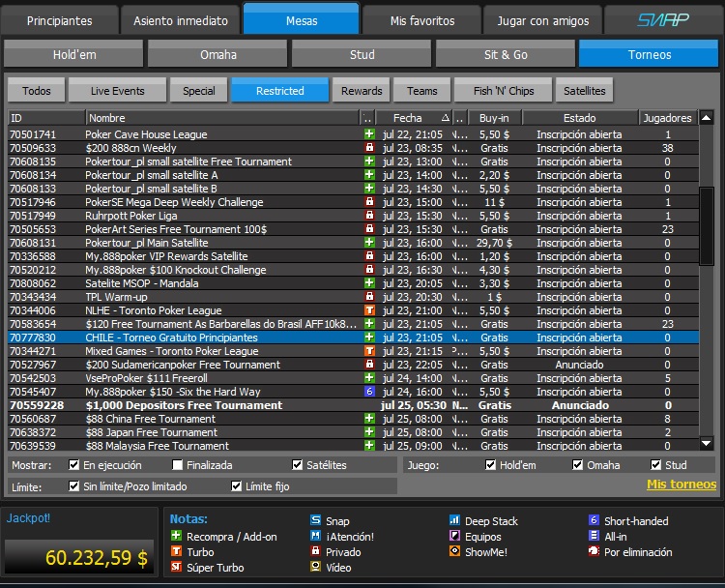
Task: Click the Snap legend icon
Action: [x=315, y=521]
